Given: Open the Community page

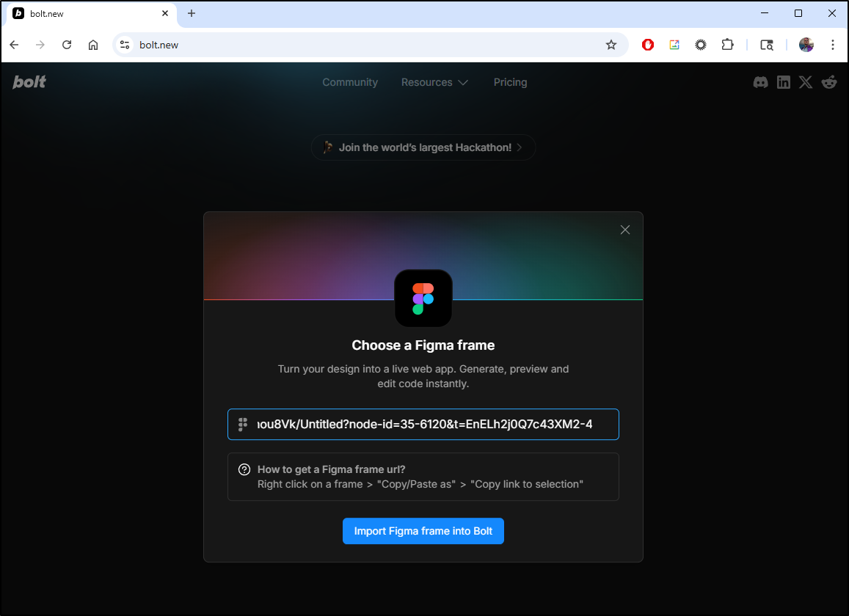Looking at the screenshot, I should pyautogui.click(x=350, y=82).
